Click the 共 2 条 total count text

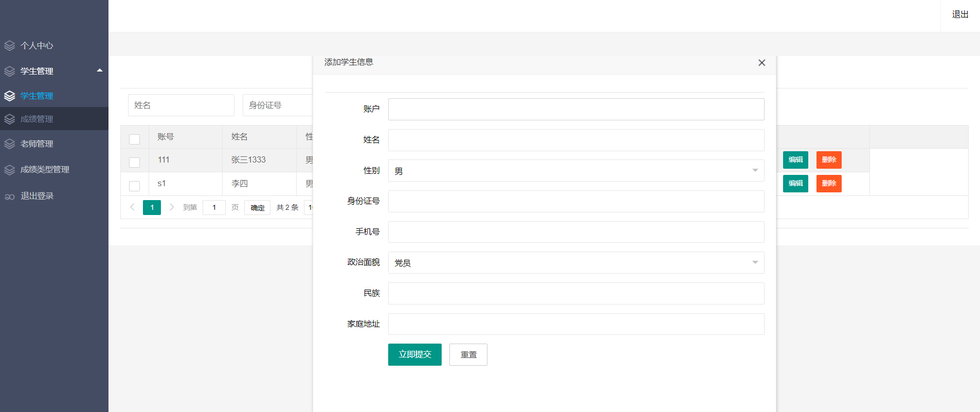point(287,207)
